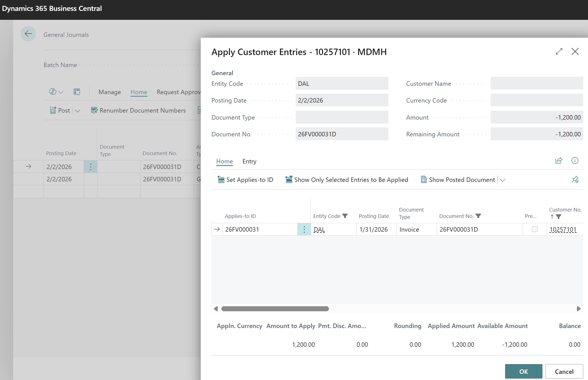Click the share icon in dialog
This screenshot has width=588, height=380.
point(559,160)
